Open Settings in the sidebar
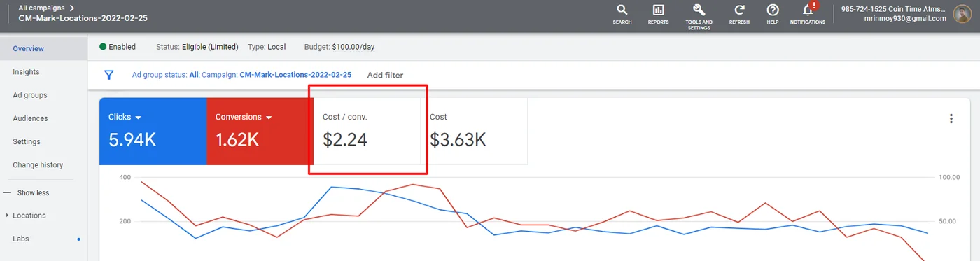This screenshot has height=261, width=980. click(x=27, y=141)
